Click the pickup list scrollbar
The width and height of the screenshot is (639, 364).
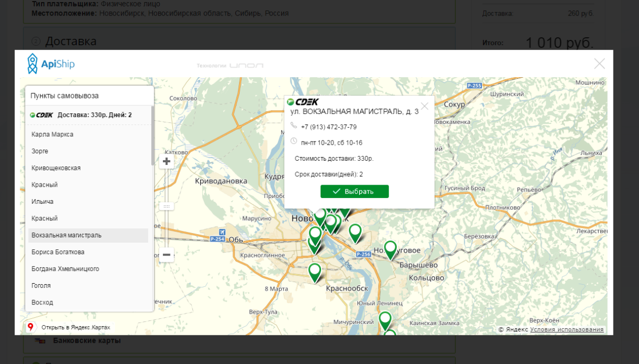(153, 138)
